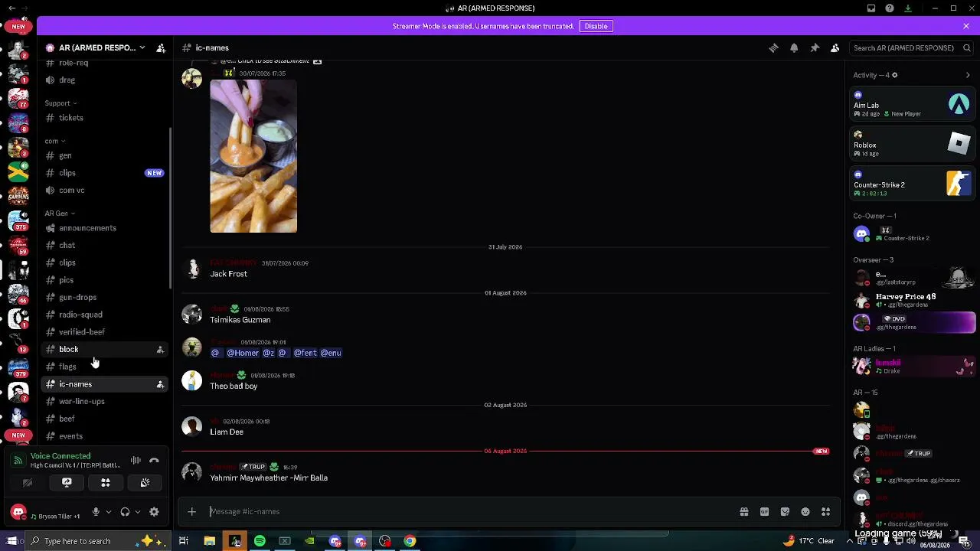Open Google Chrome from the taskbar
The image size is (980, 551).
(410, 541)
